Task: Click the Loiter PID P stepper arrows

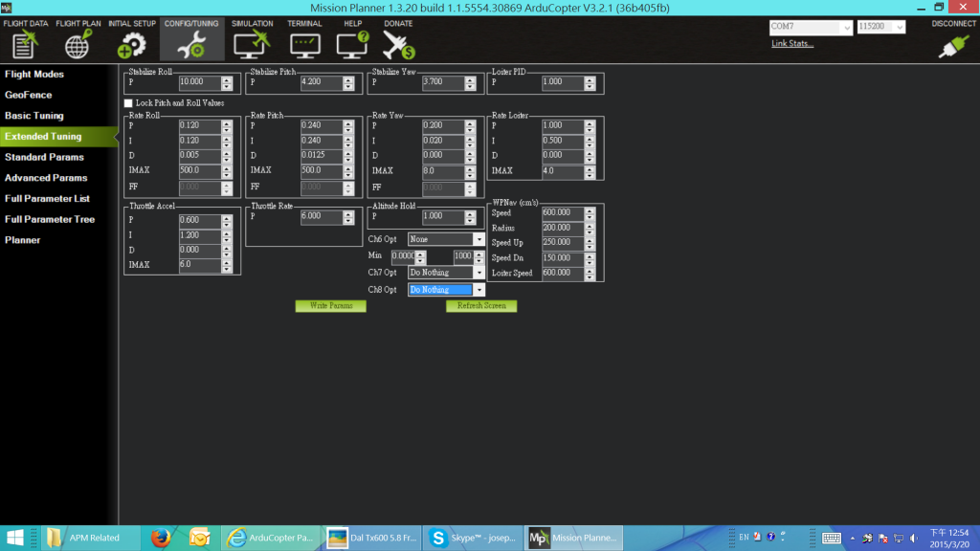Action: tap(590, 82)
